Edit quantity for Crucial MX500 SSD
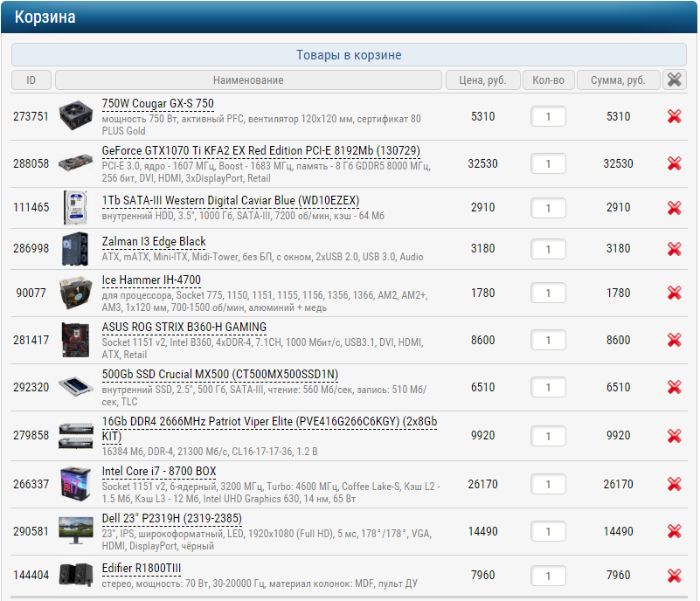This screenshot has height=601, width=700. (x=548, y=387)
